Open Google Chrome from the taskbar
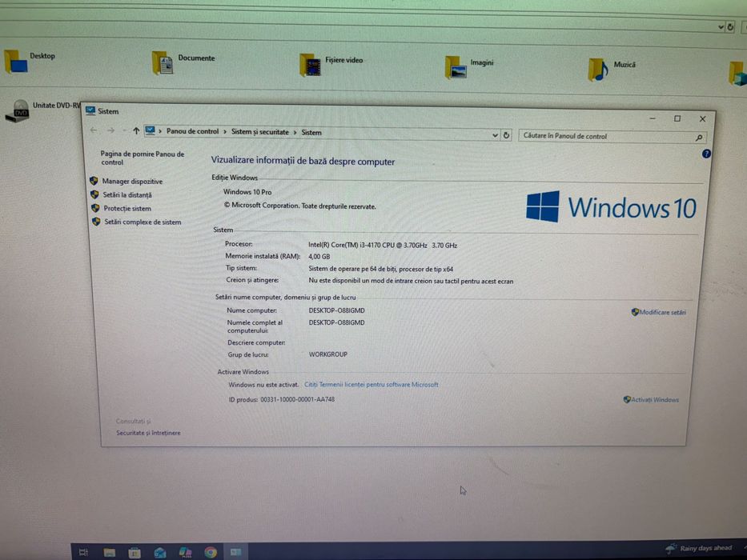Screen dimensions: 747x560 (210, 552)
